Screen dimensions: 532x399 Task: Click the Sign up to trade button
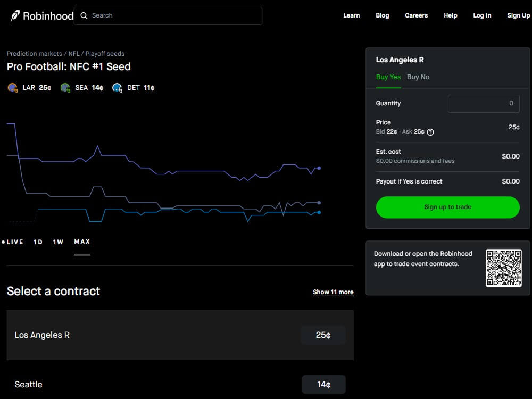tap(448, 207)
